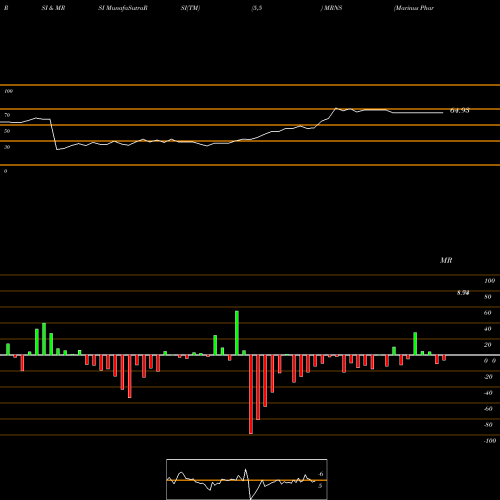Click the 50 level label on RSI axis
The width and height of the screenshot is (500, 500).
7,131
